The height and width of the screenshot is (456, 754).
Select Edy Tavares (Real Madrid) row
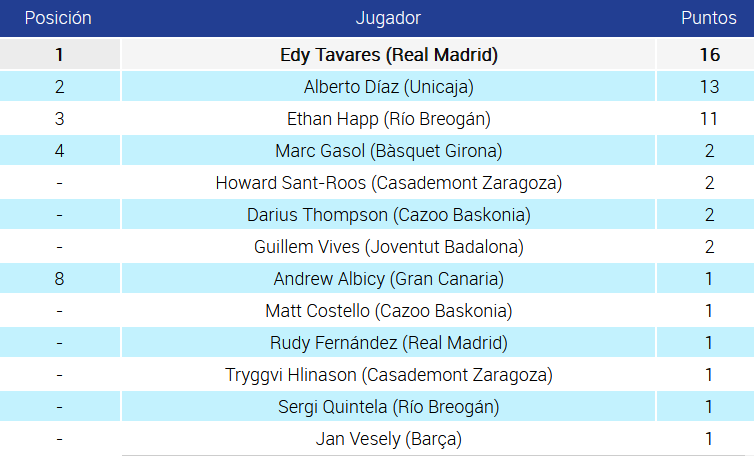tap(388, 55)
